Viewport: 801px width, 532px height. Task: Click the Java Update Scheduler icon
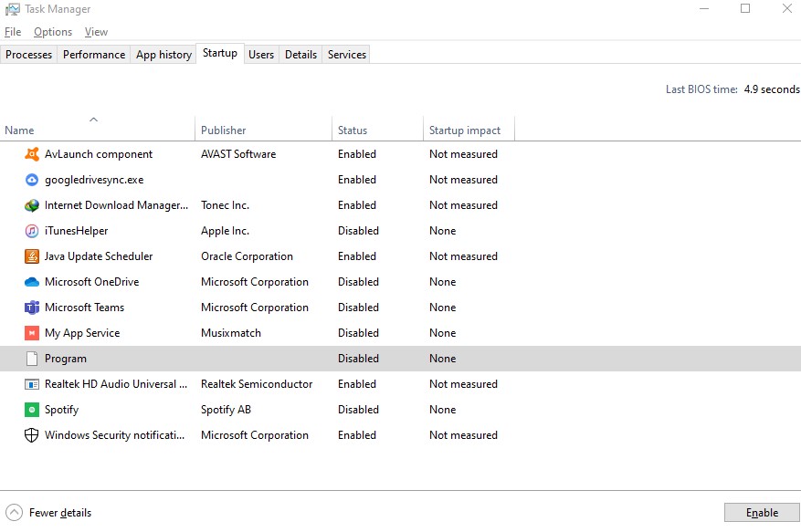[32, 256]
